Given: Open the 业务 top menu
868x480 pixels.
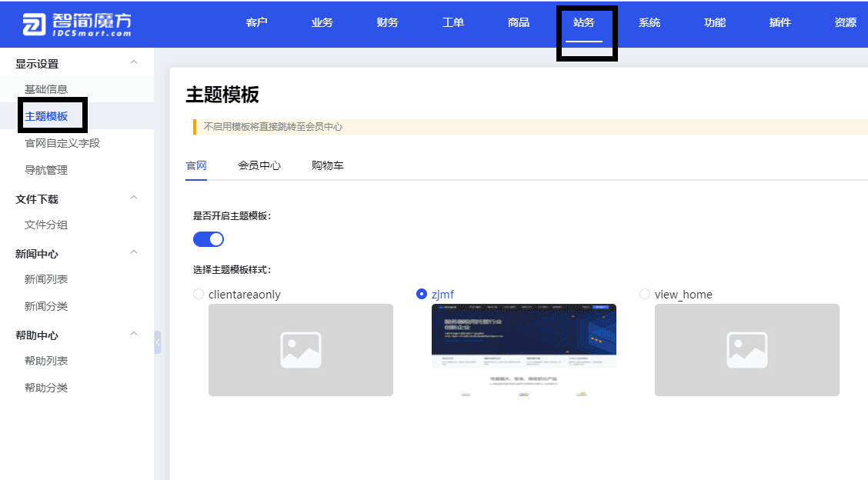Looking at the screenshot, I should (x=322, y=23).
